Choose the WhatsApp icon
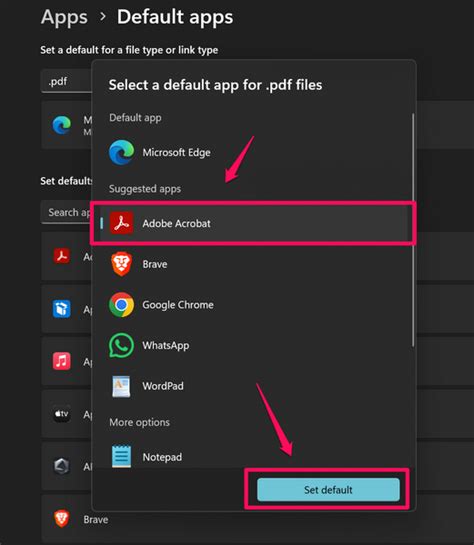 (121, 345)
